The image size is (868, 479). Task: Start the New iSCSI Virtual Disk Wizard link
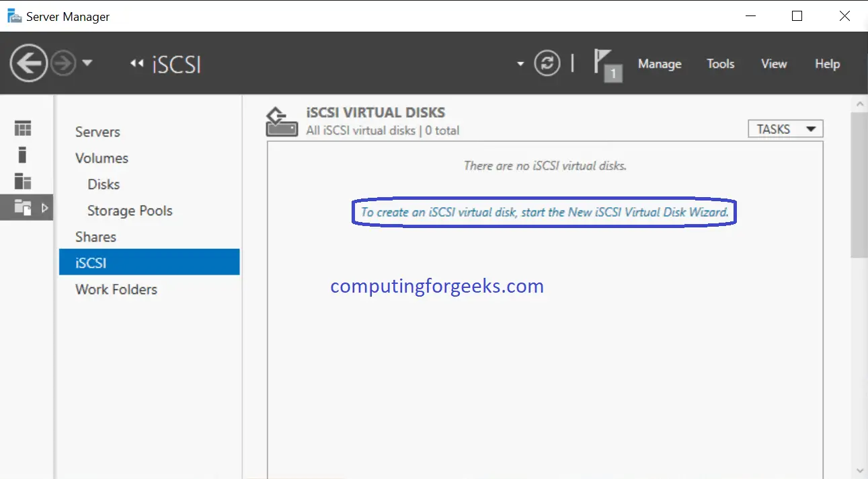[543, 212]
